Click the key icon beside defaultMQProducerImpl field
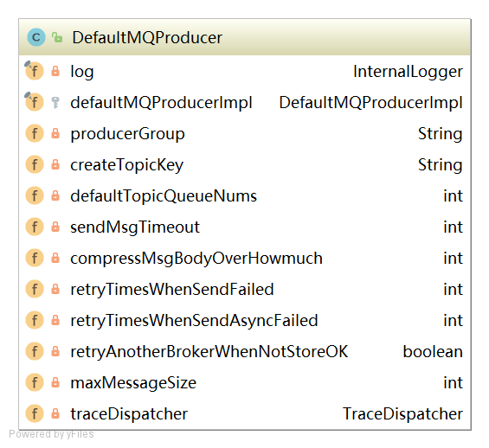The image size is (489, 448). click(55, 103)
